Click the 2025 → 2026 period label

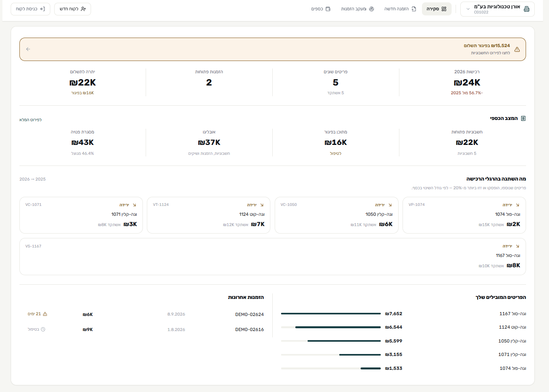(32, 179)
